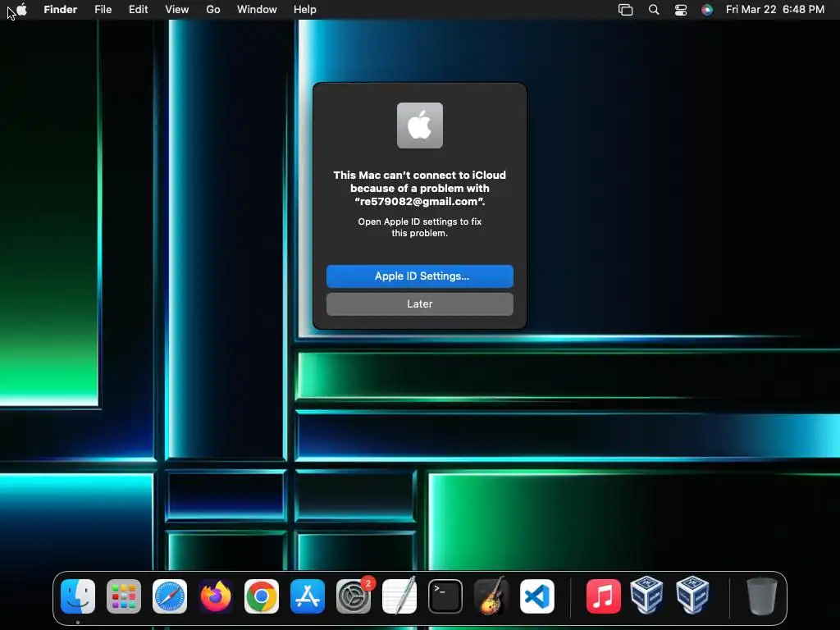The width and height of the screenshot is (840, 630).
Task: Click the "Open Apple ID settings" description text
Action: [419, 227]
